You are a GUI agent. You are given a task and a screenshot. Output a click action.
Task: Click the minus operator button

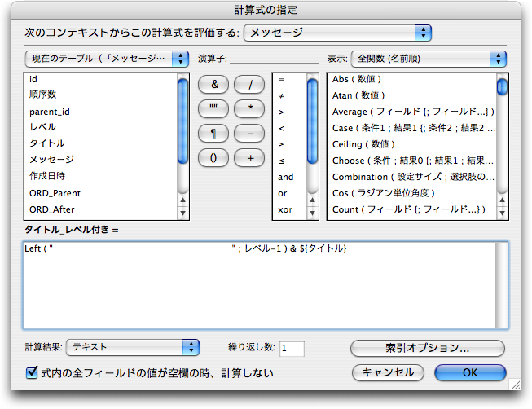click(249, 133)
